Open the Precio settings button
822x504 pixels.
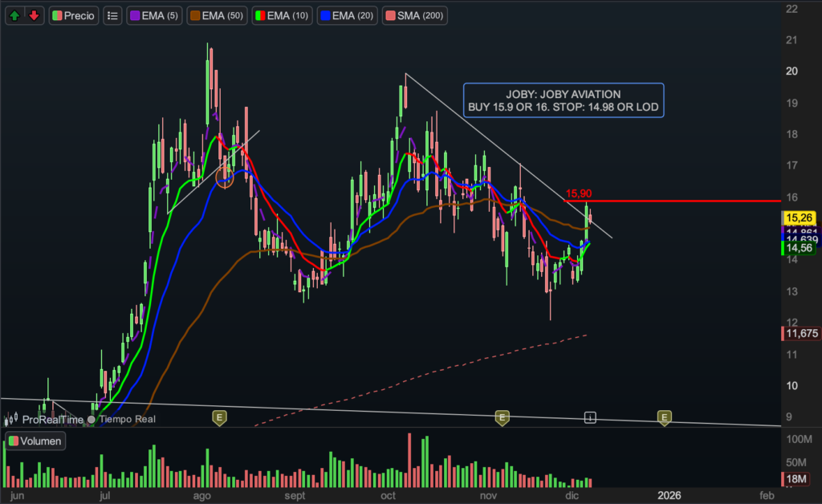(x=73, y=15)
